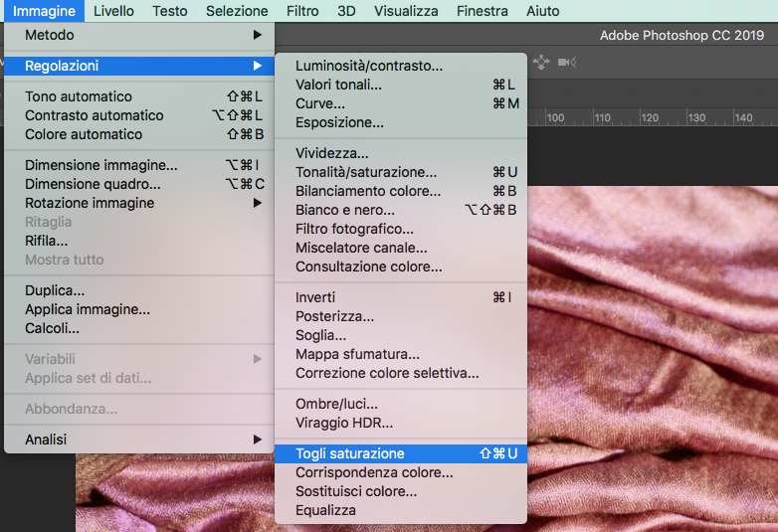Open the Filtro menu
This screenshot has height=532, width=778.
coord(302,11)
